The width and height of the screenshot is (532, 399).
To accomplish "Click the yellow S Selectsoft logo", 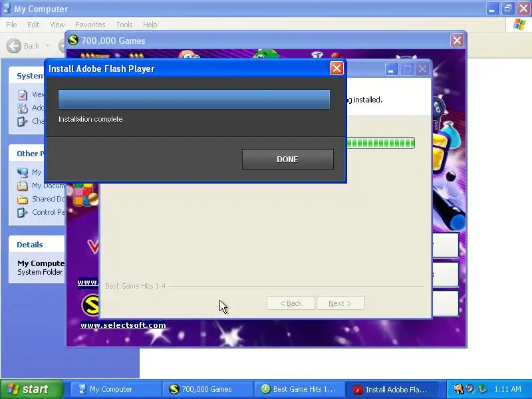I will coord(90,305).
